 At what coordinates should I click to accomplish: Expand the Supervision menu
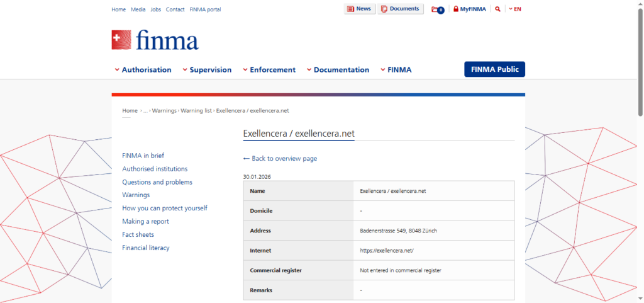(x=207, y=70)
